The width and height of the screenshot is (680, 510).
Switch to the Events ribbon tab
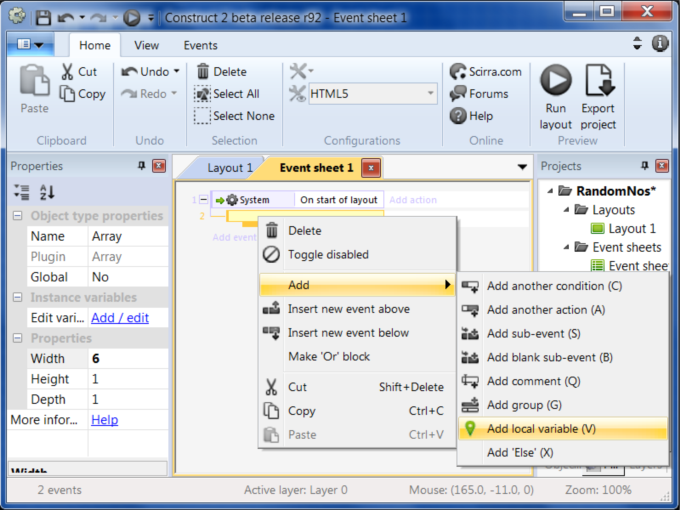point(200,45)
